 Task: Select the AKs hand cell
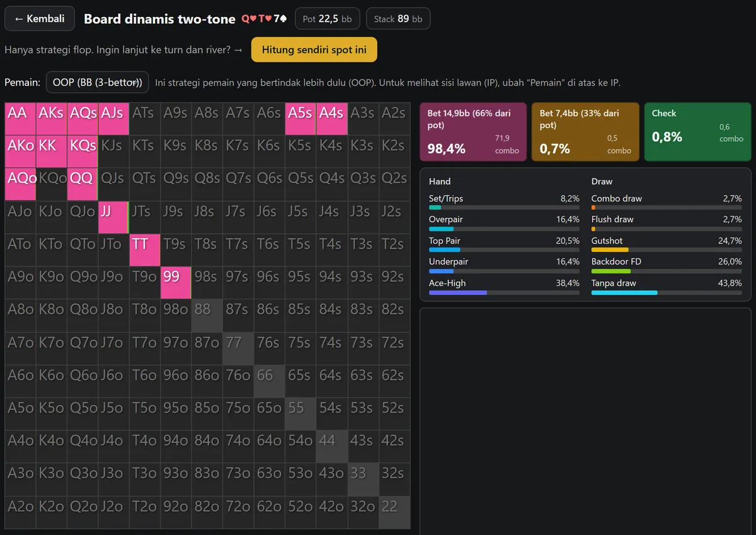(51, 119)
